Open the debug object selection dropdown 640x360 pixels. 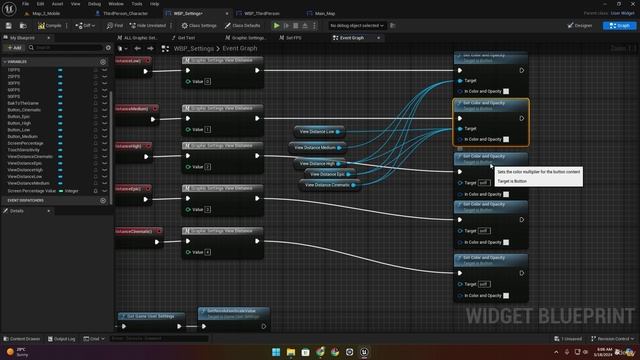[x=357, y=26]
